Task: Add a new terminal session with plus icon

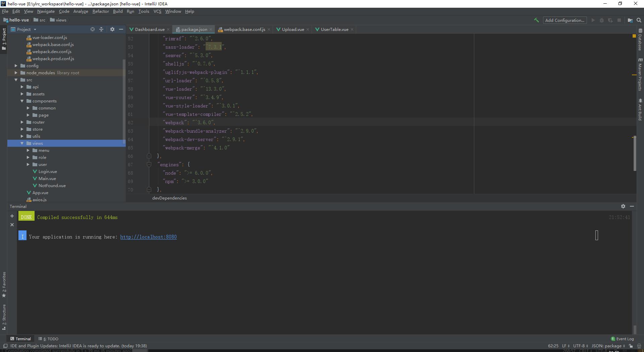Action: point(12,216)
